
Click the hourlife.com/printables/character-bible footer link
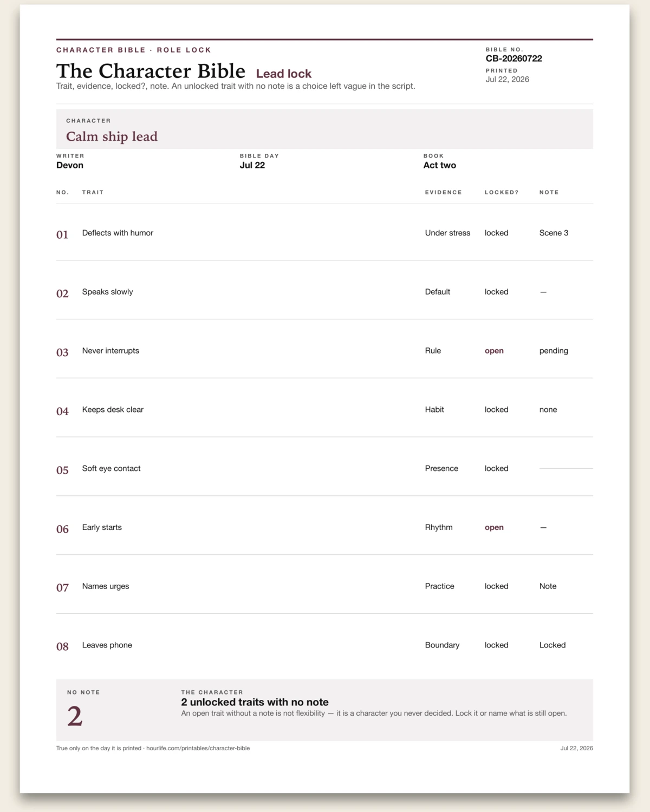[x=198, y=748]
